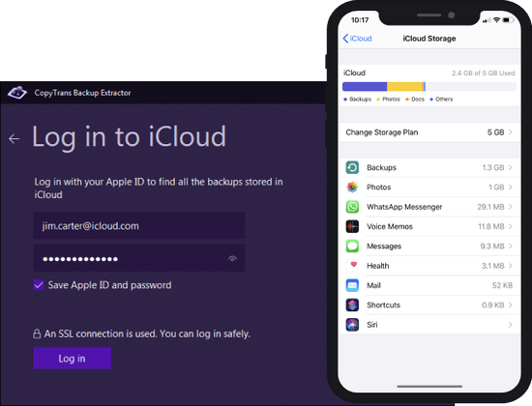Expand the Messages row chevron
The width and height of the screenshot is (532, 406).
511,246
